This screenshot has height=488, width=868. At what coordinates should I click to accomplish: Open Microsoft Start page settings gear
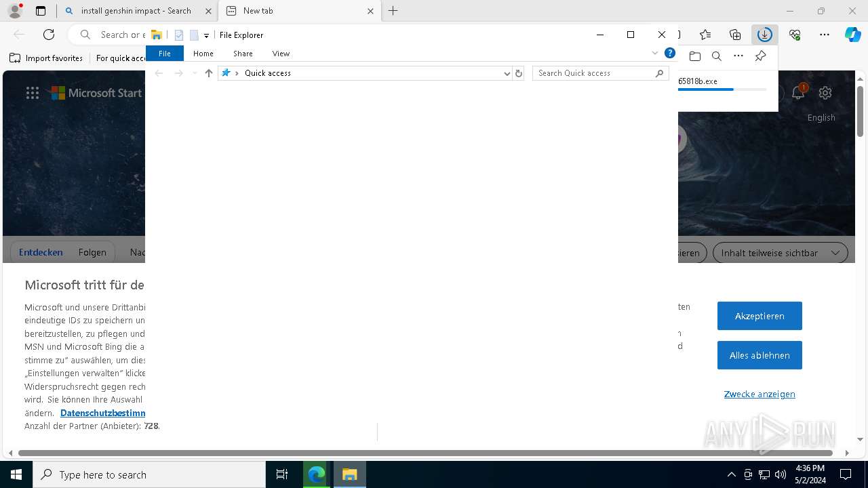pos(825,93)
